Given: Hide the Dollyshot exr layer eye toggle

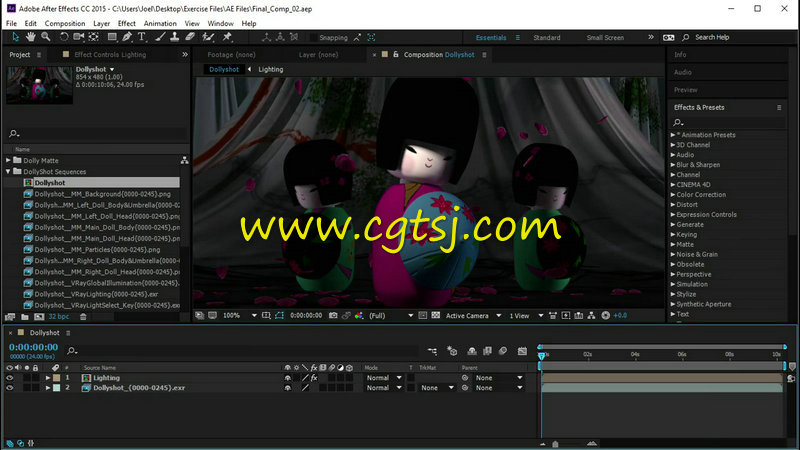Looking at the screenshot, I should click(10, 388).
